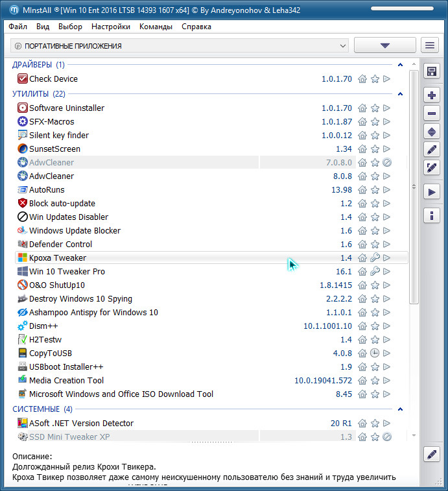
Task: Click the upper pencil edit button in sidebar
Action: (432, 150)
